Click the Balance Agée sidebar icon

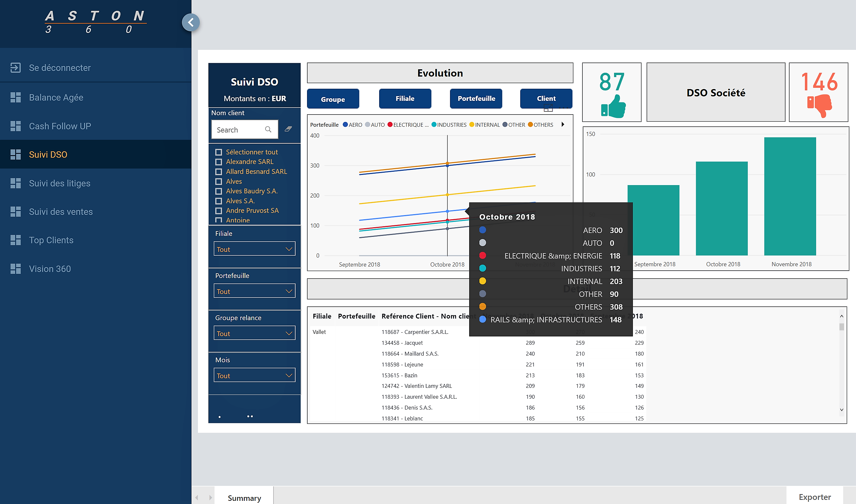(x=16, y=97)
